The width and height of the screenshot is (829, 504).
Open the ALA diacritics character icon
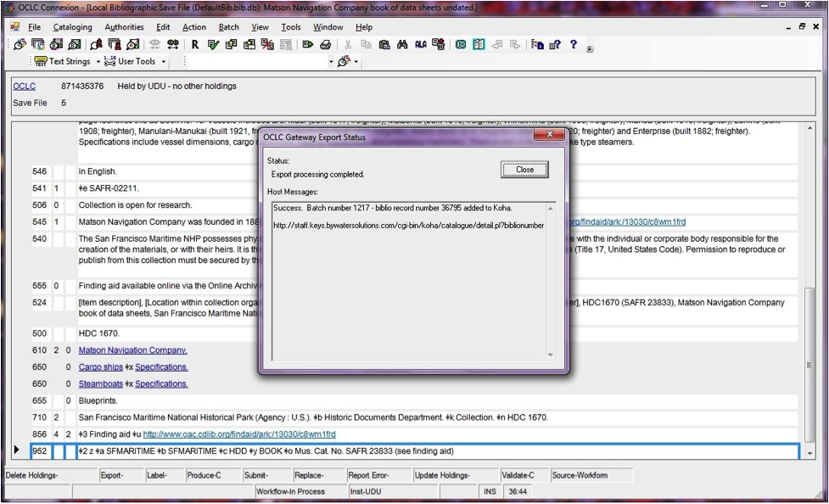tap(421, 44)
